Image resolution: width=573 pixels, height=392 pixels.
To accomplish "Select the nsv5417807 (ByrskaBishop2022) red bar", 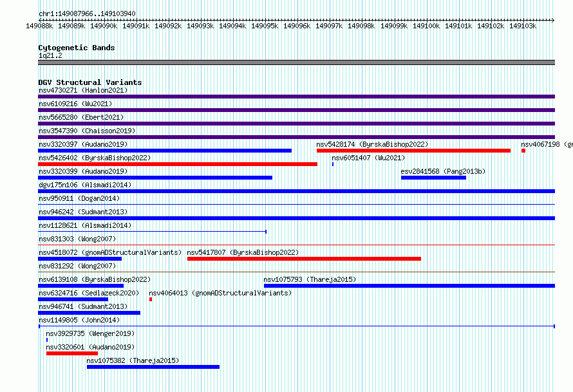I will click(304, 259).
